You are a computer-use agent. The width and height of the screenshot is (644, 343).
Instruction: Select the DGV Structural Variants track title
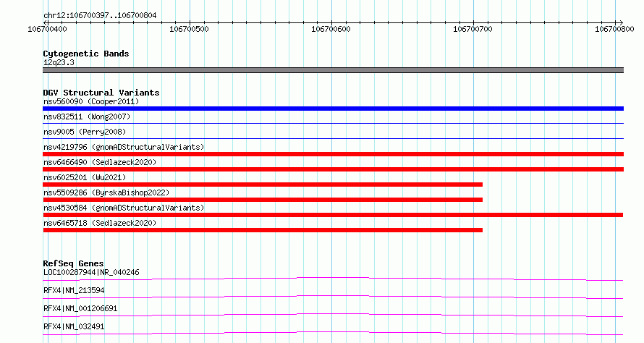tap(101, 93)
